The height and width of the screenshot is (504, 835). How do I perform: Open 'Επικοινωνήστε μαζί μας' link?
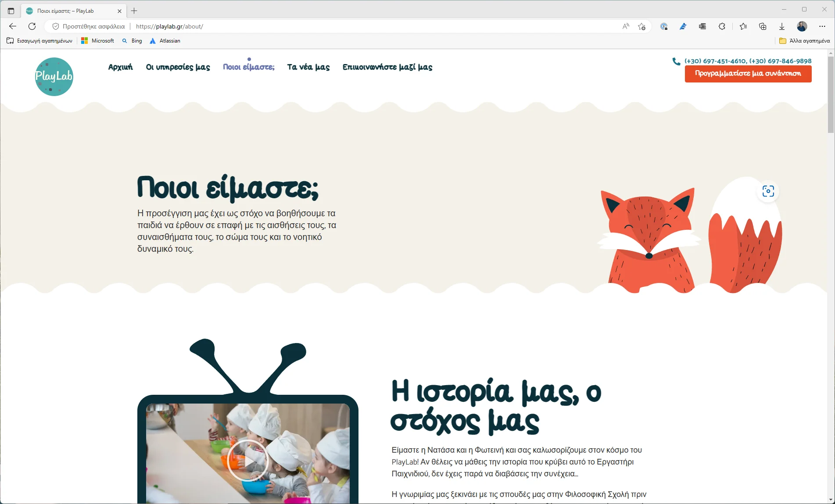[387, 67]
